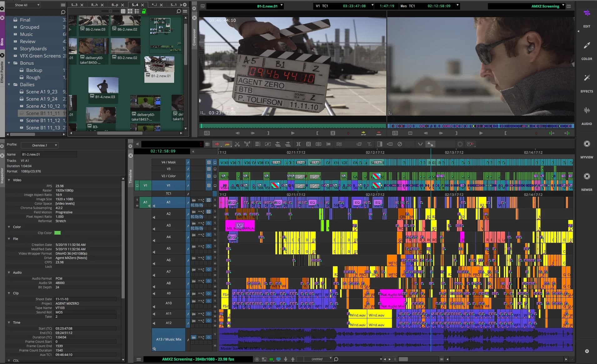
Task: Select the Music bin
Action: (26, 34)
